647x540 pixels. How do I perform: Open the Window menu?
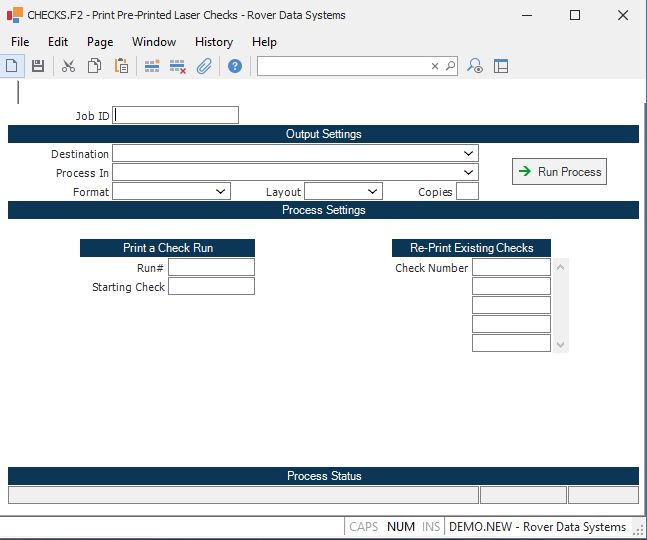pos(154,42)
